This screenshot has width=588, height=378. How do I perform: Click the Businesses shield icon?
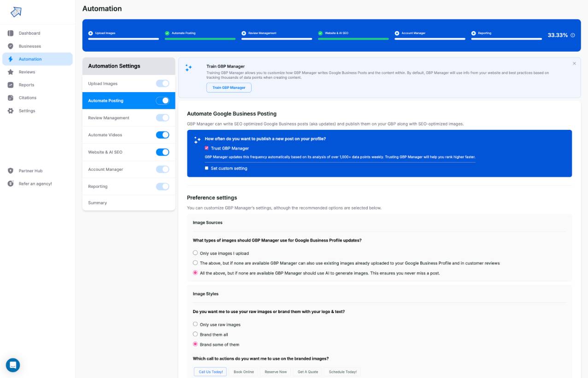tap(11, 46)
